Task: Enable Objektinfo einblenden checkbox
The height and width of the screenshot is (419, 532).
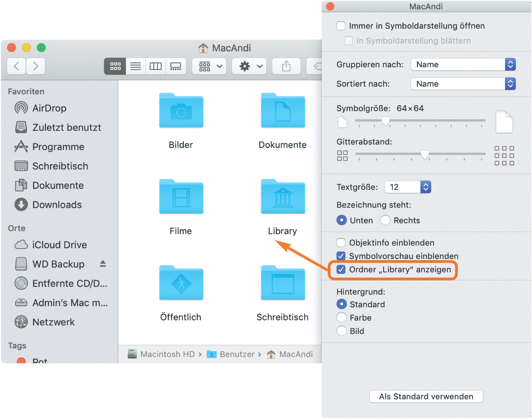Action: [x=341, y=243]
